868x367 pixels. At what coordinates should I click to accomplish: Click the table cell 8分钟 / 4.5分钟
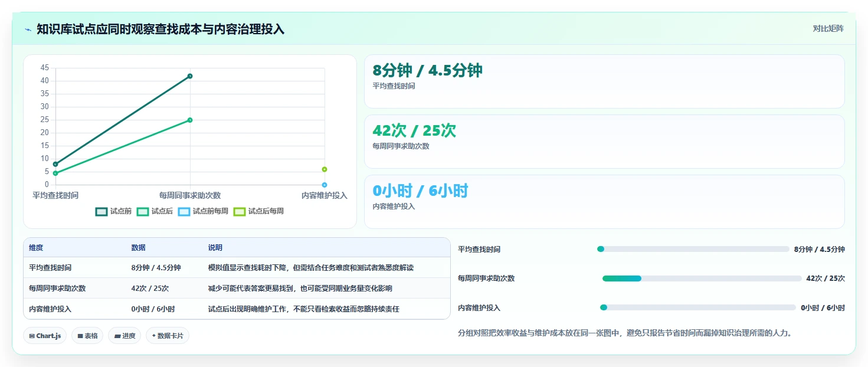coord(156,268)
